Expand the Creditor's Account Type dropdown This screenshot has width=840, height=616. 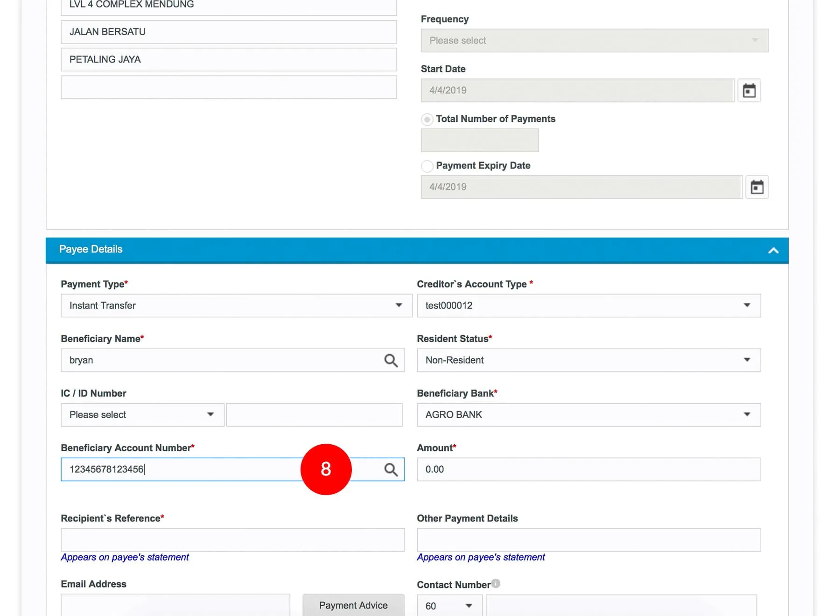pos(588,306)
